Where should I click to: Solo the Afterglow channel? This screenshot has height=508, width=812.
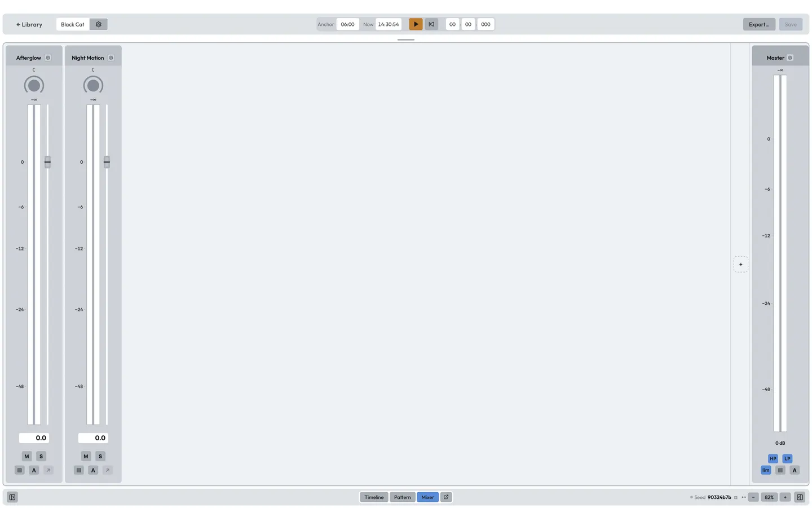(x=41, y=456)
